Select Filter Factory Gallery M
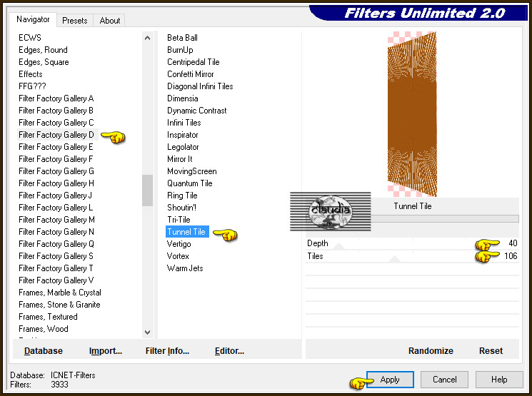This screenshot has height=396, width=532. point(56,220)
